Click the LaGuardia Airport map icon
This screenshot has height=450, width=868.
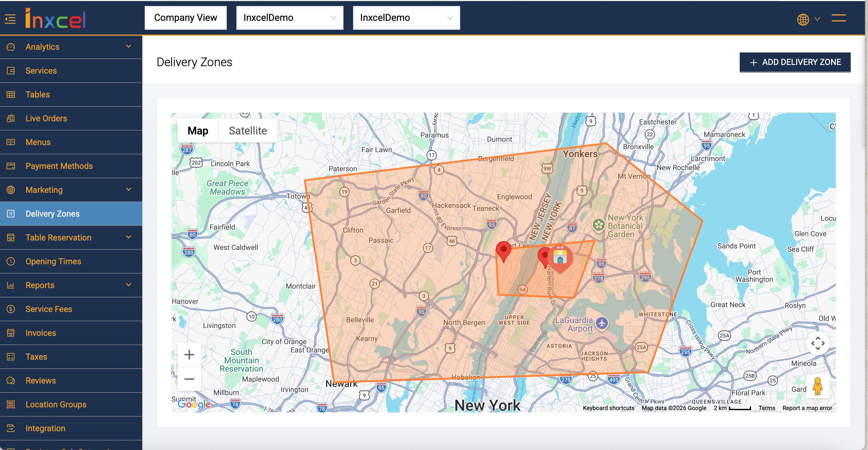click(x=602, y=324)
